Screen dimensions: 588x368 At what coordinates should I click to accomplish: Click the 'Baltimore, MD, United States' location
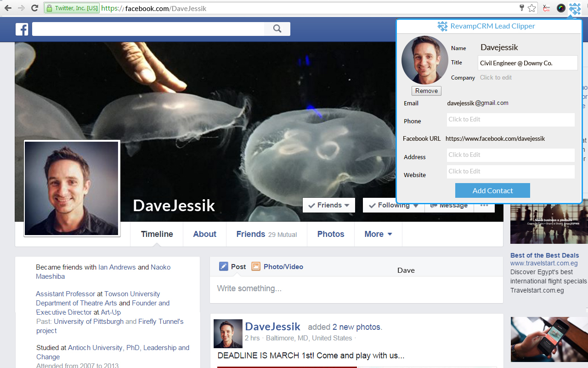click(x=309, y=338)
